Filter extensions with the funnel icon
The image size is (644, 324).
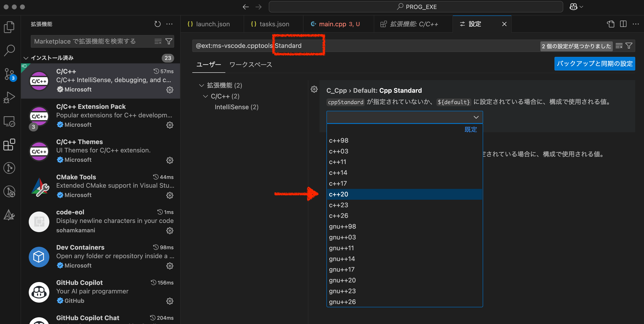[x=169, y=42]
